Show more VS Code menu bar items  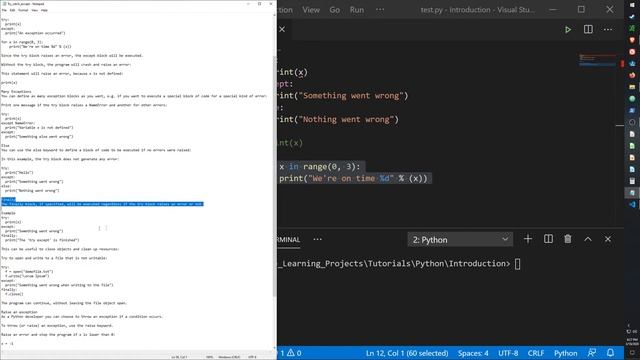click(x=380, y=10)
